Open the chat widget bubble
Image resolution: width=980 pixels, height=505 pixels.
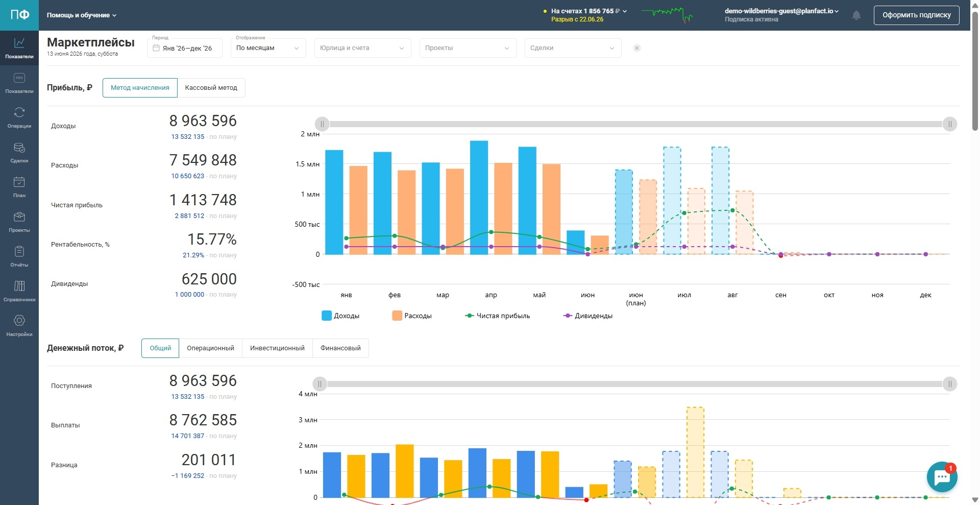pyautogui.click(x=942, y=477)
